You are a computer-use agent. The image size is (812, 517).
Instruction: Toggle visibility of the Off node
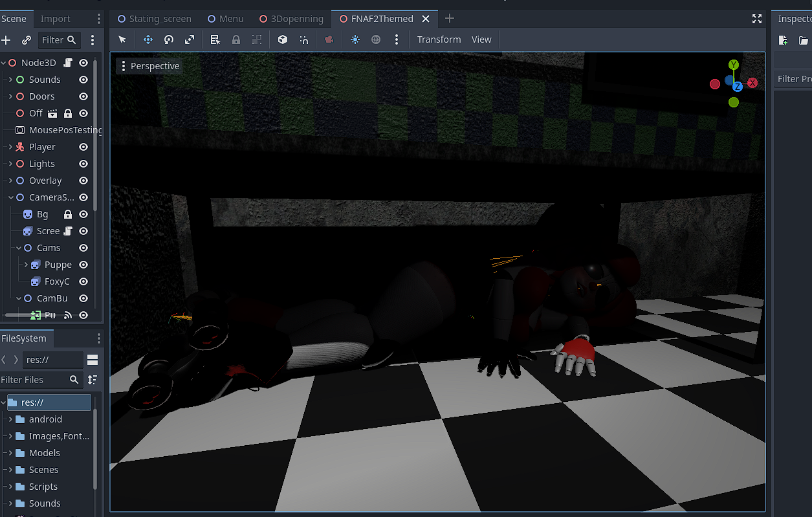click(x=83, y=113)
